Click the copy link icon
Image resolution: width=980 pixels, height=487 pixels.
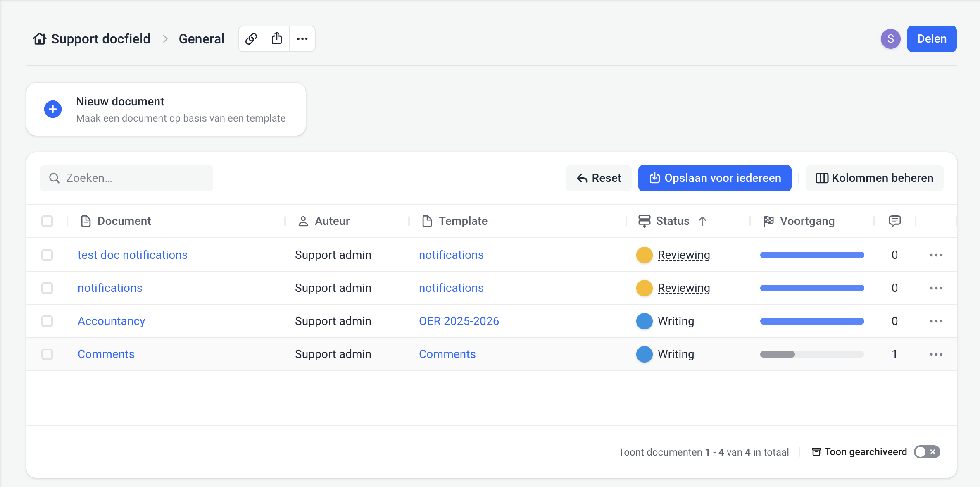[251, 39]
